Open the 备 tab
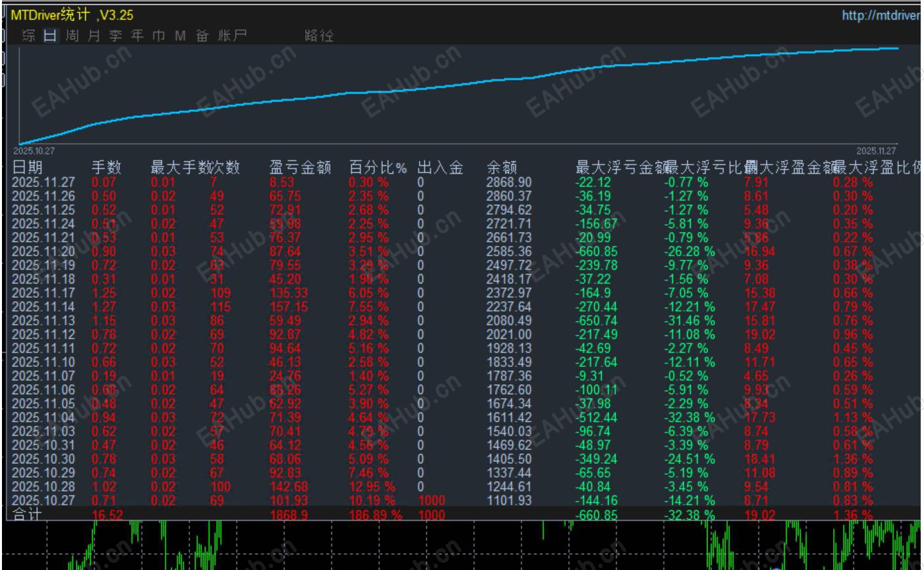The height and width of the screenshot is (570, 924). point(202,36)
